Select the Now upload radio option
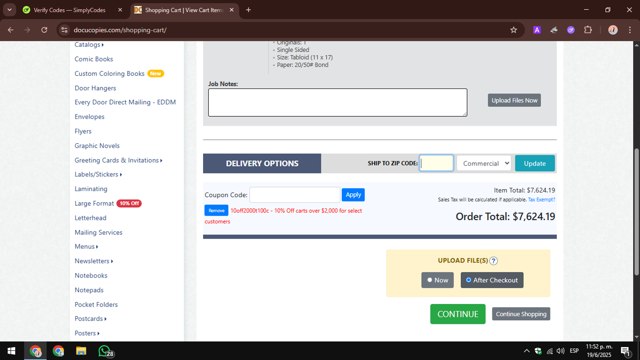The image size is (640, 360). click(437, 280)
